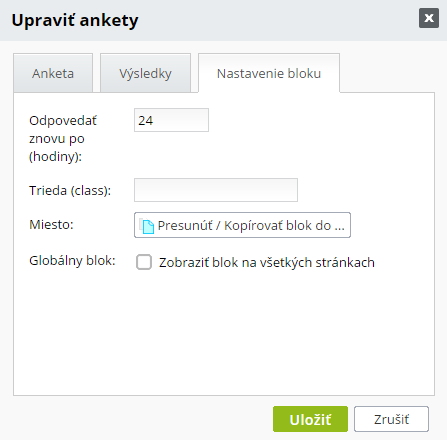Close the Upraviť ankety dialog

(x=429, y=18)
